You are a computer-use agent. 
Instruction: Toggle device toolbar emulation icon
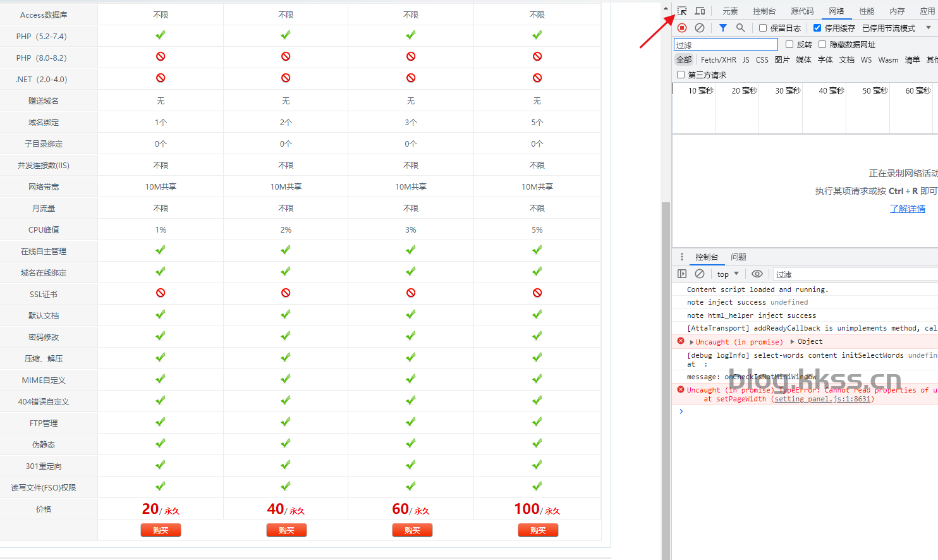coord(700,11)
